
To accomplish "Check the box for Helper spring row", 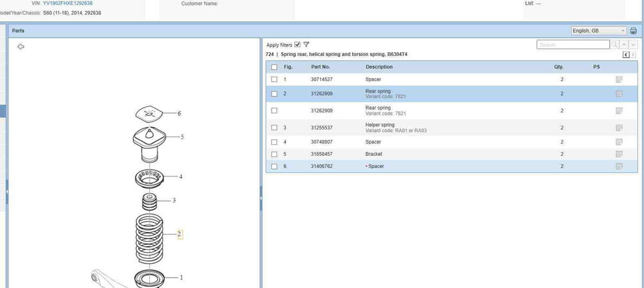I will point(274,128).
